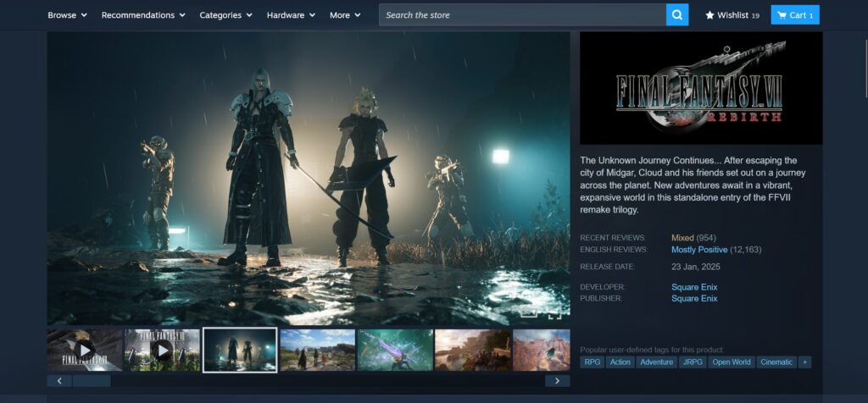This screenshot has height=403, width=868.
Task: Open the publisher Square Enix link
Action: (x=694, y=299)
